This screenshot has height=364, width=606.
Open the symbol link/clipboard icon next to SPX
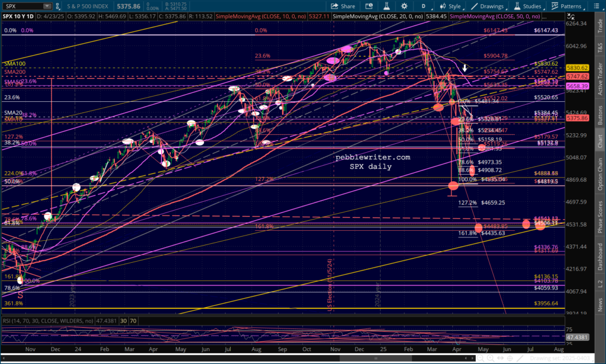click(57, 6)
